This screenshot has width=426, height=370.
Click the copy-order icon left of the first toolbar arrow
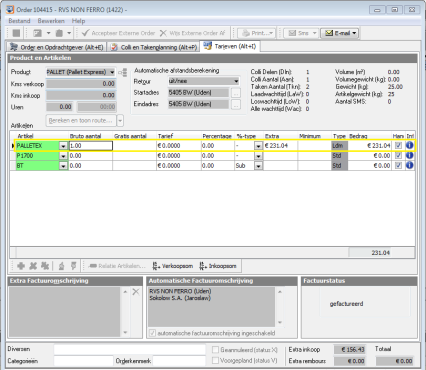point(37,33)
